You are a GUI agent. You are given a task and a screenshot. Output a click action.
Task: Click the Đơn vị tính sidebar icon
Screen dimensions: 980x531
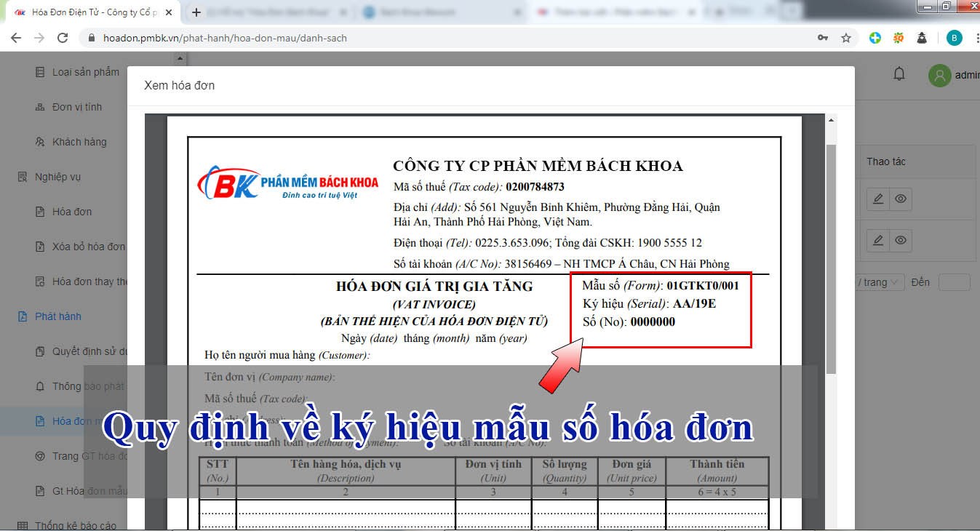click(x=41, y=106)
